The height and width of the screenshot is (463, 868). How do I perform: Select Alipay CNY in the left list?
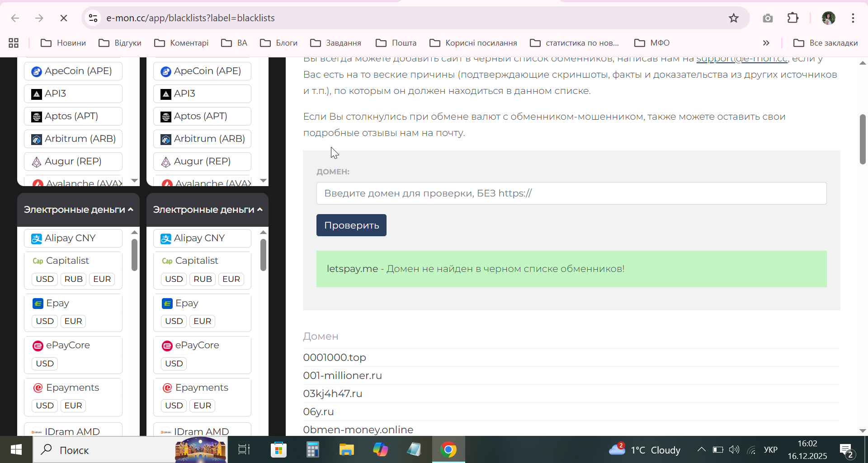(73, 238)
